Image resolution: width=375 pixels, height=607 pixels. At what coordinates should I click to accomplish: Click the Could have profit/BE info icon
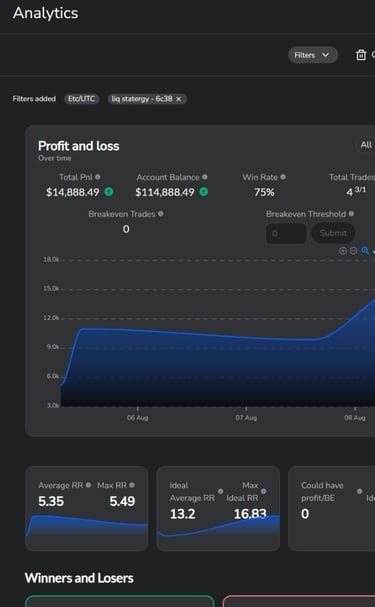[360, 491]
